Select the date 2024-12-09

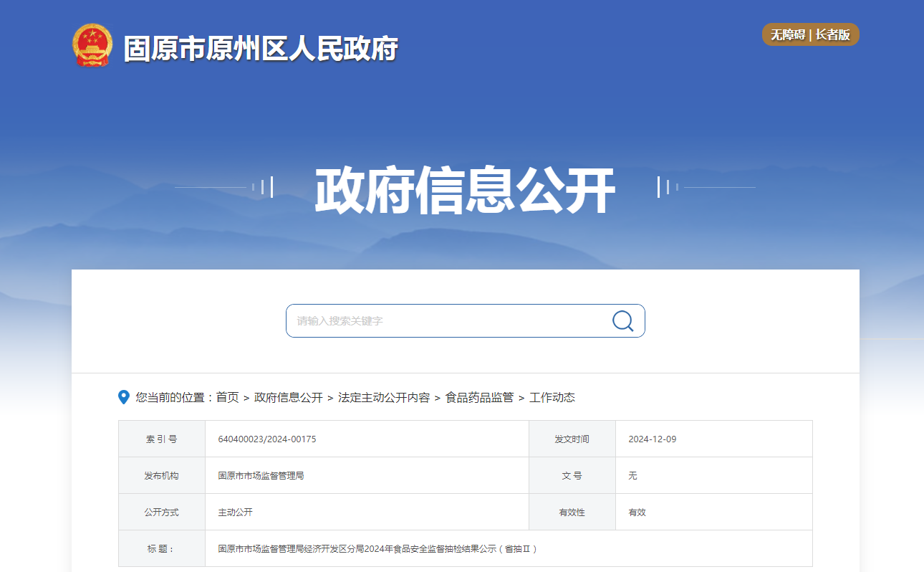click(x=653, y=439)
